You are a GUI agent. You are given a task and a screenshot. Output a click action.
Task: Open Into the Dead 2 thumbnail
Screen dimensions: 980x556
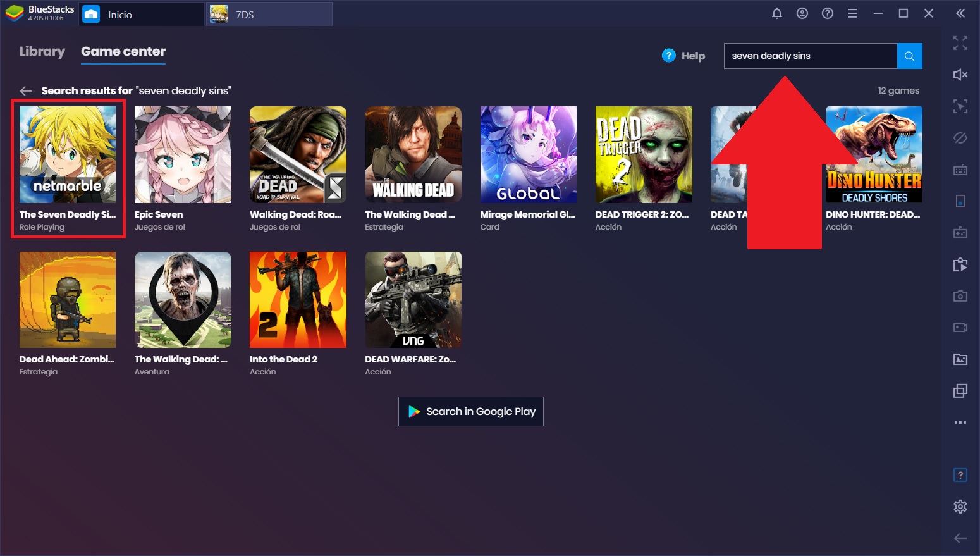pyautogui.click(x=298, y=300)
